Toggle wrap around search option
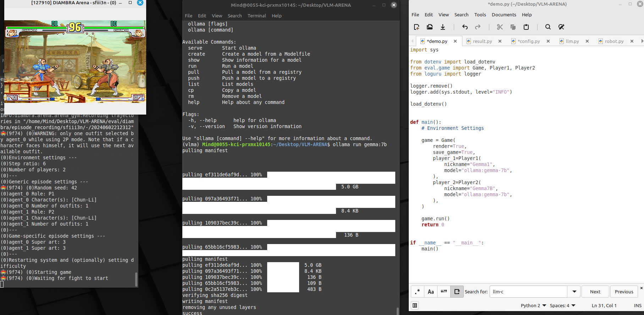 [457, 292]
